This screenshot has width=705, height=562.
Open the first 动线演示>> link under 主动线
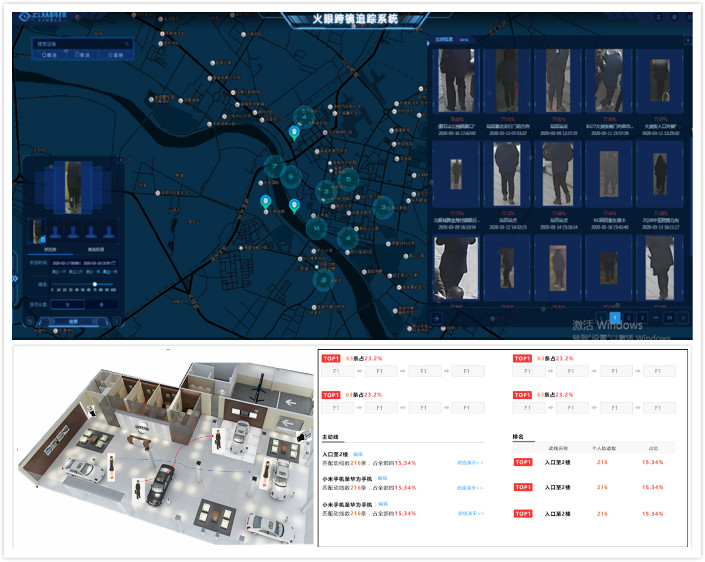pos(470,463)
